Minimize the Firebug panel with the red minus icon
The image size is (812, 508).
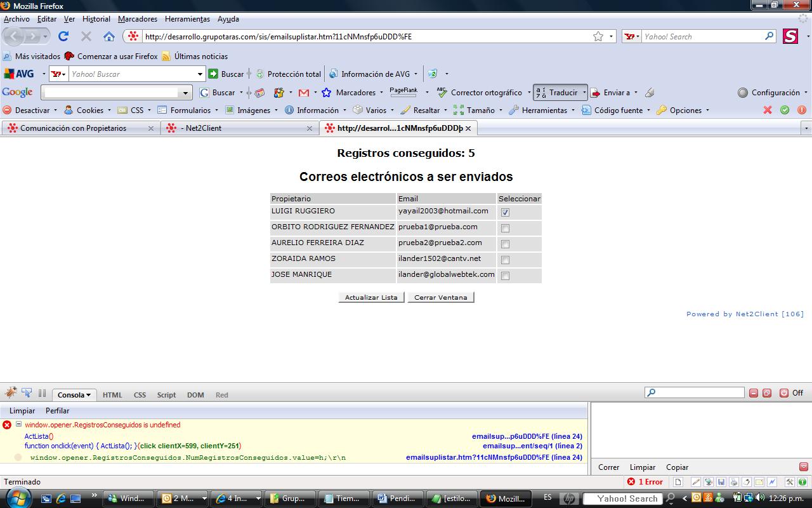click(754, 393)
